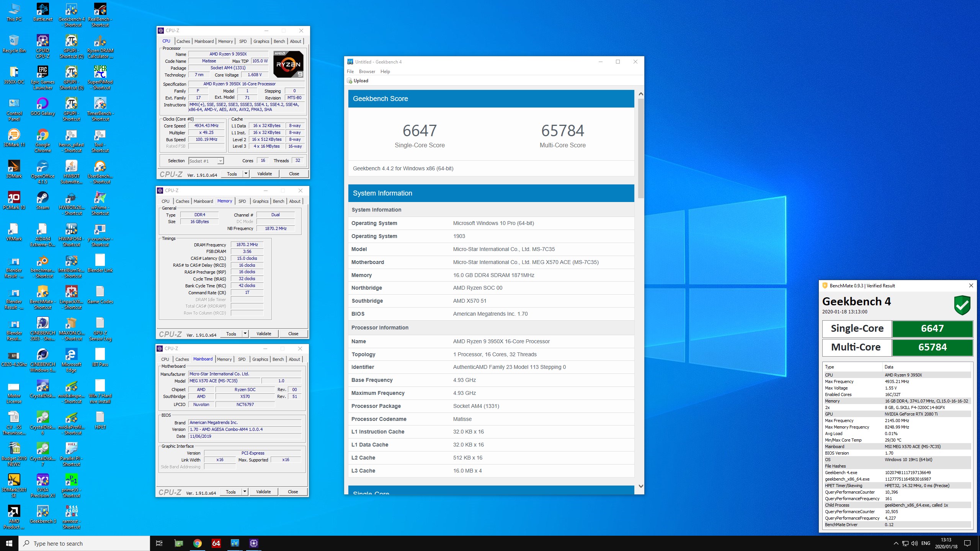980x551 pixels.
Task: Click the volume tray icon
Action: 915,543
